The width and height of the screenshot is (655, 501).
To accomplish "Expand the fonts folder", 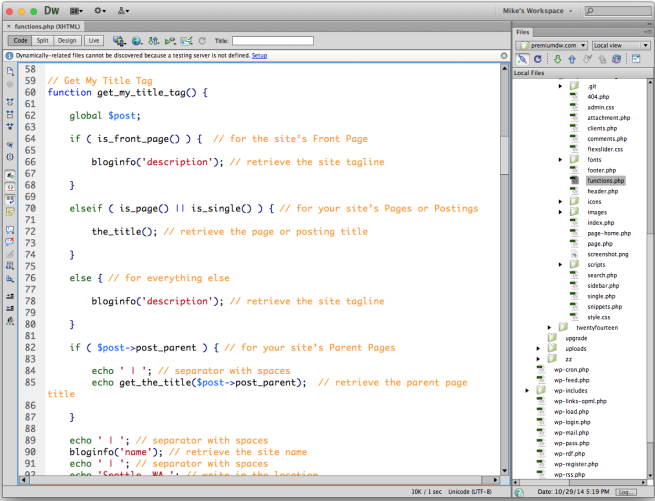I will [x=561, y=160].
